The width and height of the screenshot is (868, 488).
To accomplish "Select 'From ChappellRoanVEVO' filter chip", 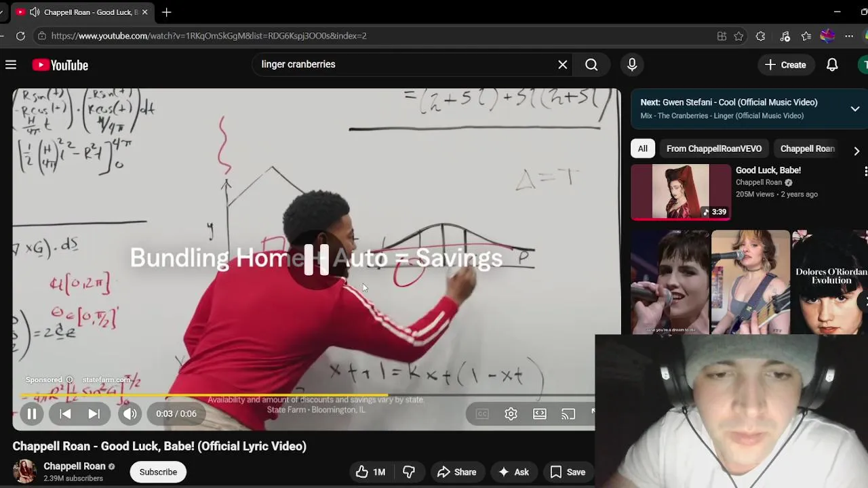I will point(714,148).
